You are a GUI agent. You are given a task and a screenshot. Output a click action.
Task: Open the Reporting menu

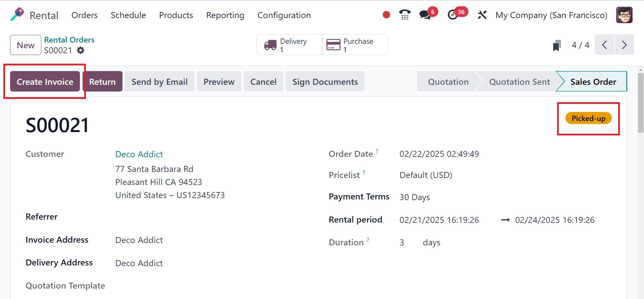pos(225,15)
